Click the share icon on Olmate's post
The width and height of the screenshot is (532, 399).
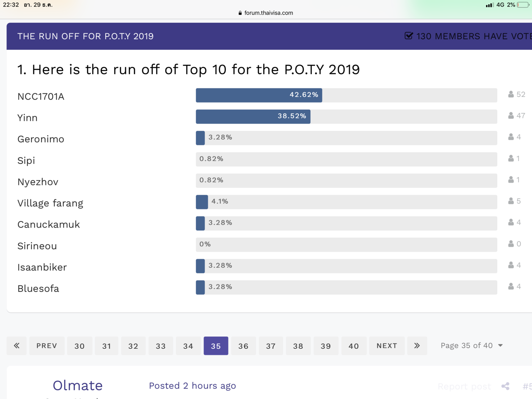point(505,386)
